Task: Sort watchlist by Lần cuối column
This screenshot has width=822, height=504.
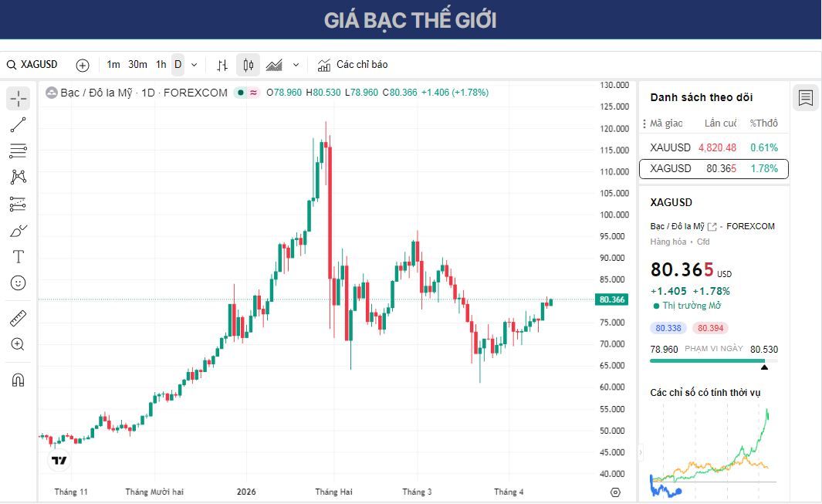Action: pyautogui.click(x=720, y=123)
